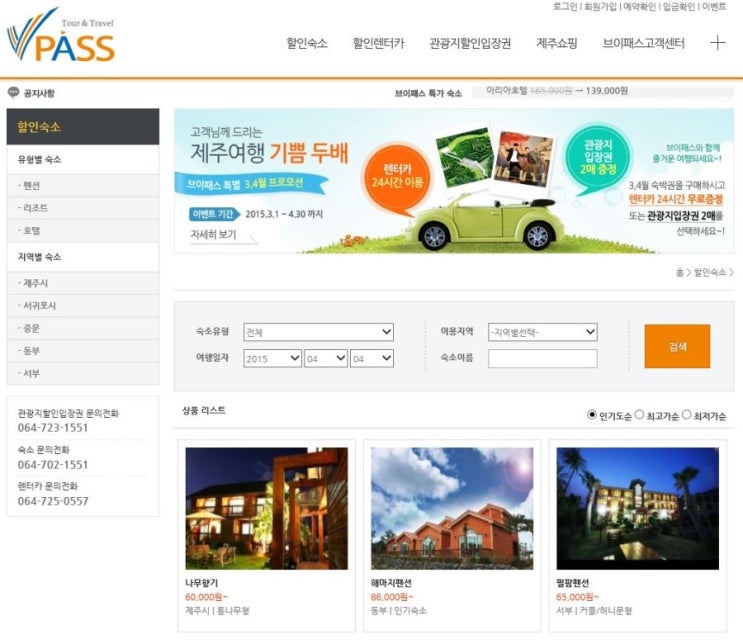Click the orange 검색 search button
The height and width of the screenshot is (644, 743).
[677, 346]
